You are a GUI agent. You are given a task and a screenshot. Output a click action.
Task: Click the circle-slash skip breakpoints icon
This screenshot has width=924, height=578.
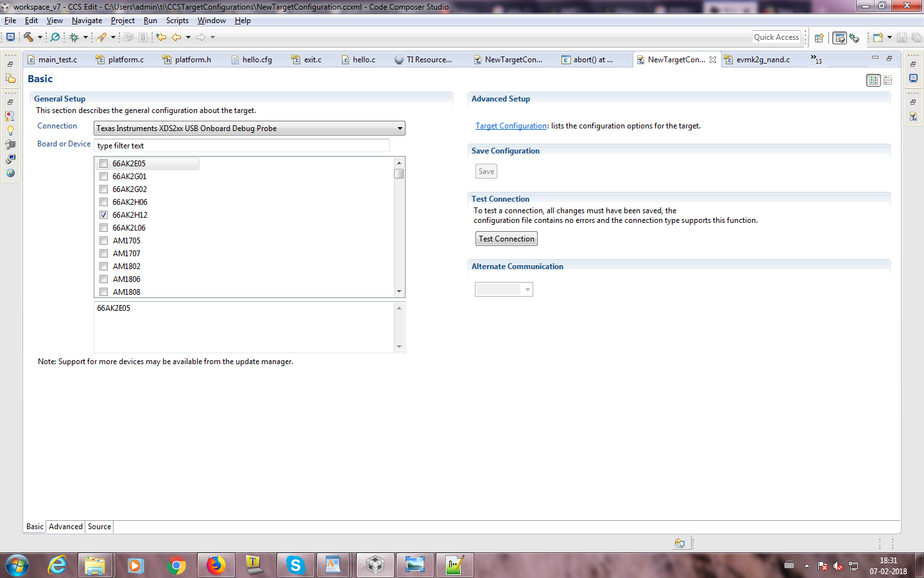pyautogui.click(x=55, y=37)
